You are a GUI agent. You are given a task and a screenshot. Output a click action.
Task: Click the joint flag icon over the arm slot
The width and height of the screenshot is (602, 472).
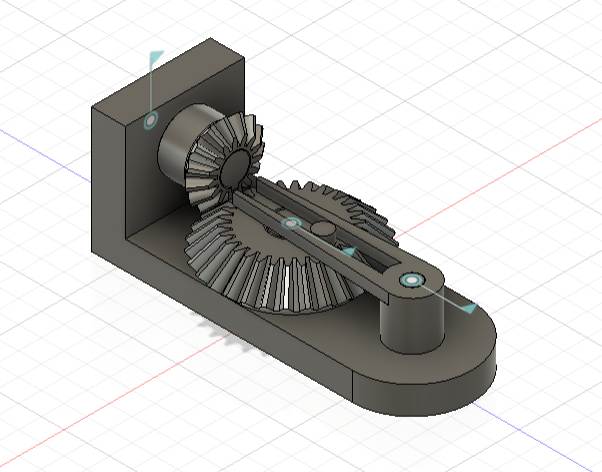[350, 252]
